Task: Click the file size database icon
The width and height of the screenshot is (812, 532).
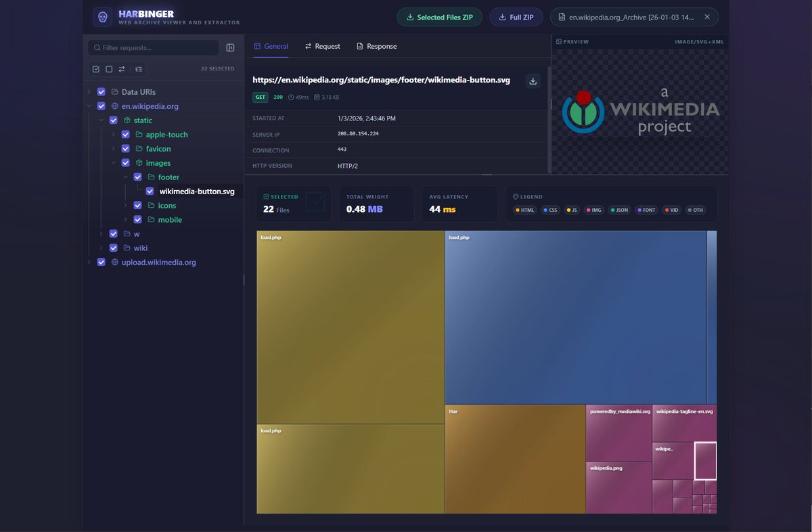Action: click(317, 97)
